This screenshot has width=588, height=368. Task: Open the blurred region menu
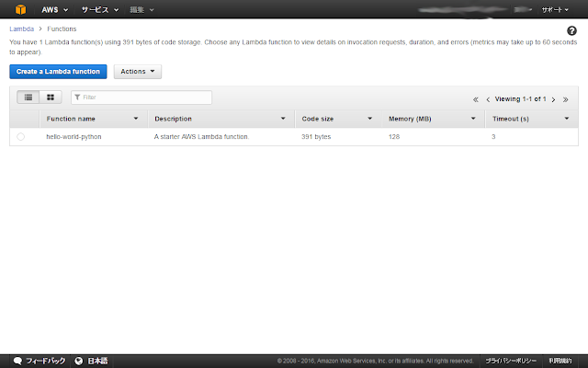tap(523, 10)
